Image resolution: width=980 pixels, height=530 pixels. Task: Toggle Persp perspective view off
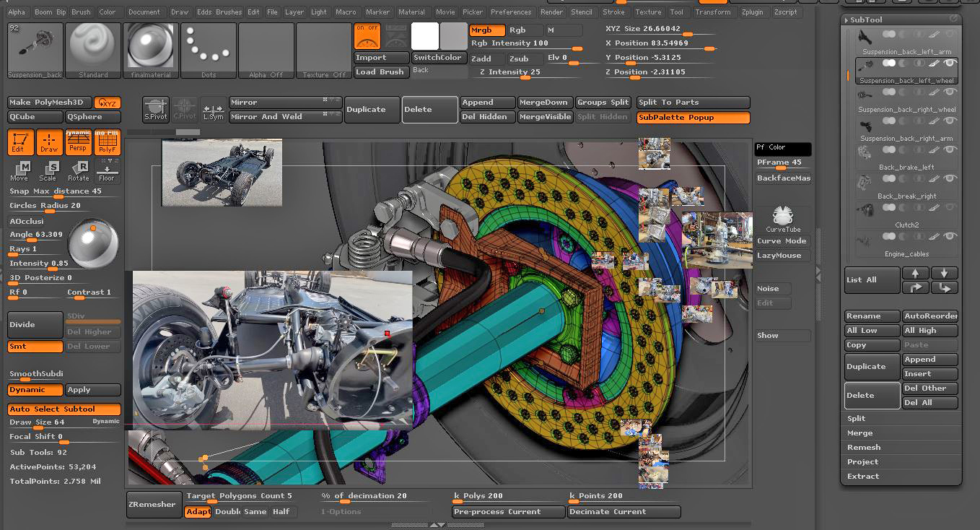78,142
